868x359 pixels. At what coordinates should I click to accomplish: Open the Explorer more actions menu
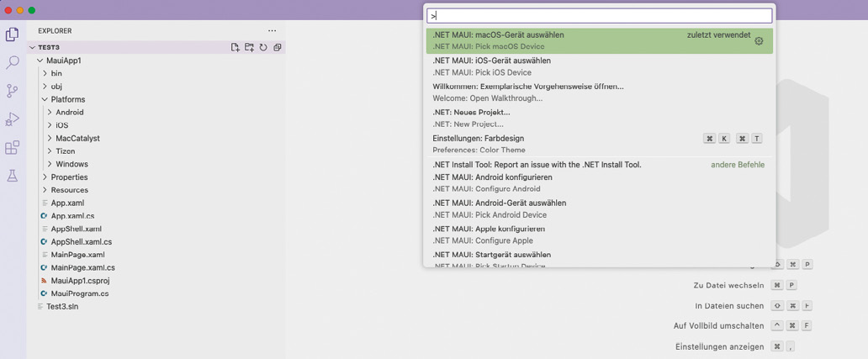(x=272, y=31)
